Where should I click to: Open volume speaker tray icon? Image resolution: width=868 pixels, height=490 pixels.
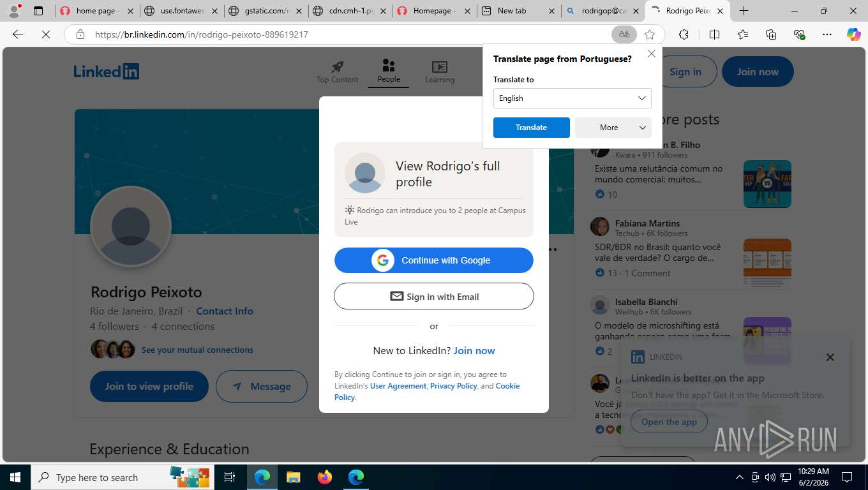coord(770,477)
